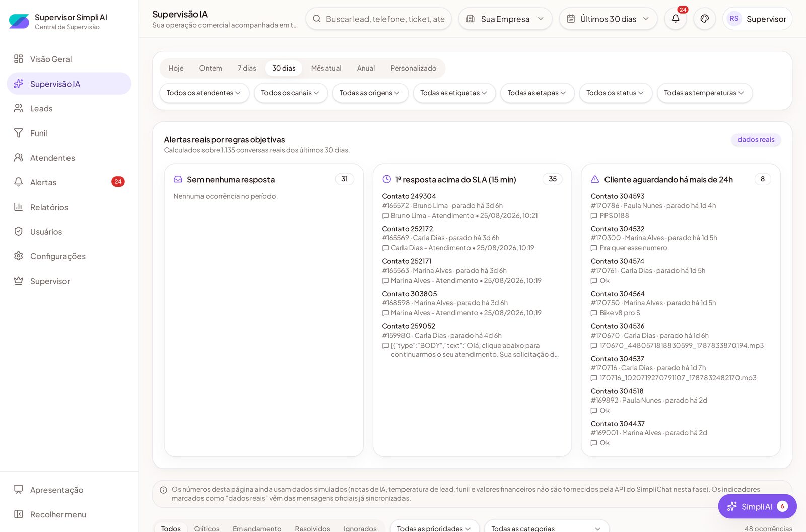This screenshot has width=806, height=532.
Task: Open the Todos os status dropdown
Action: [x=615, y=93]
